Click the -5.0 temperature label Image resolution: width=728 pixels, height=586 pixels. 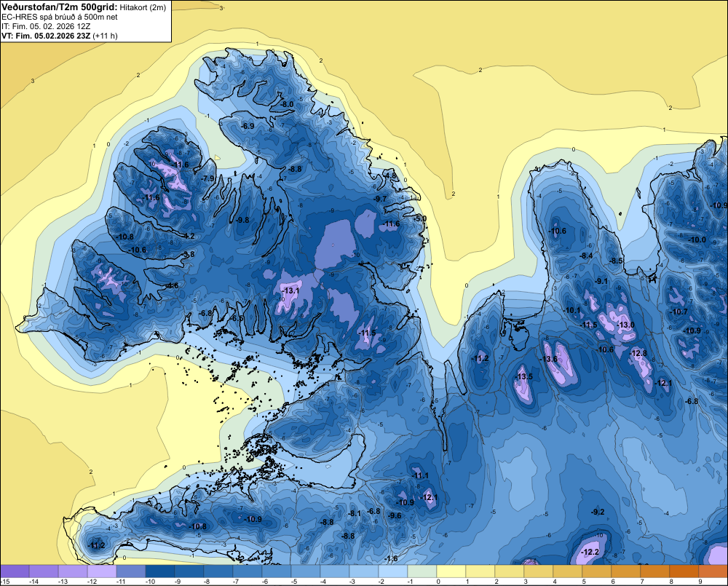click(x=420, y=218)
